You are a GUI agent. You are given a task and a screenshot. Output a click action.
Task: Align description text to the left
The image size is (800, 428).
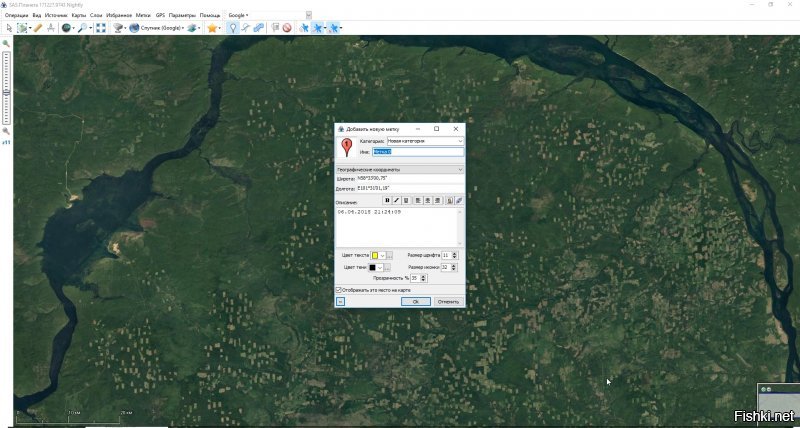pyautogui.click(x=418, y=201)
